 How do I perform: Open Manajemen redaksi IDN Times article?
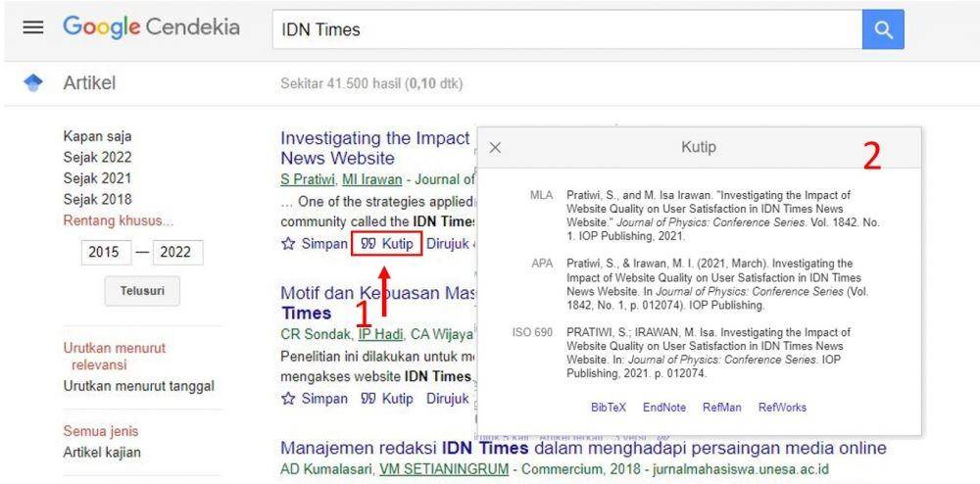(583, 448)
